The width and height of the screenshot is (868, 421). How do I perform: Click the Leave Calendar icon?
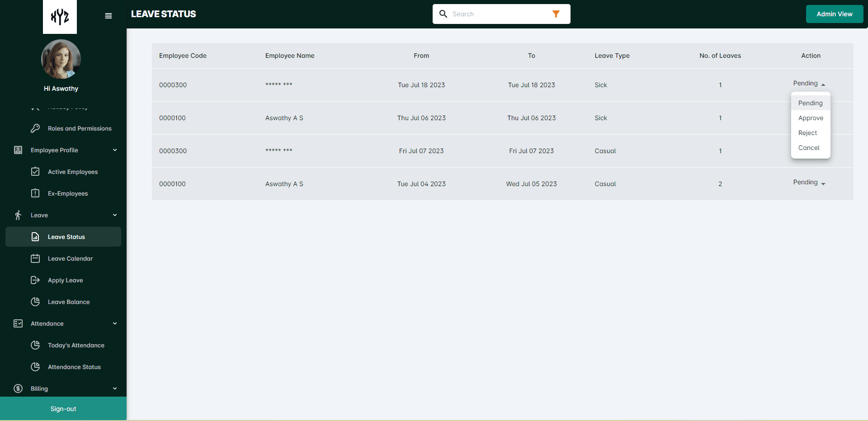point(35,258)
